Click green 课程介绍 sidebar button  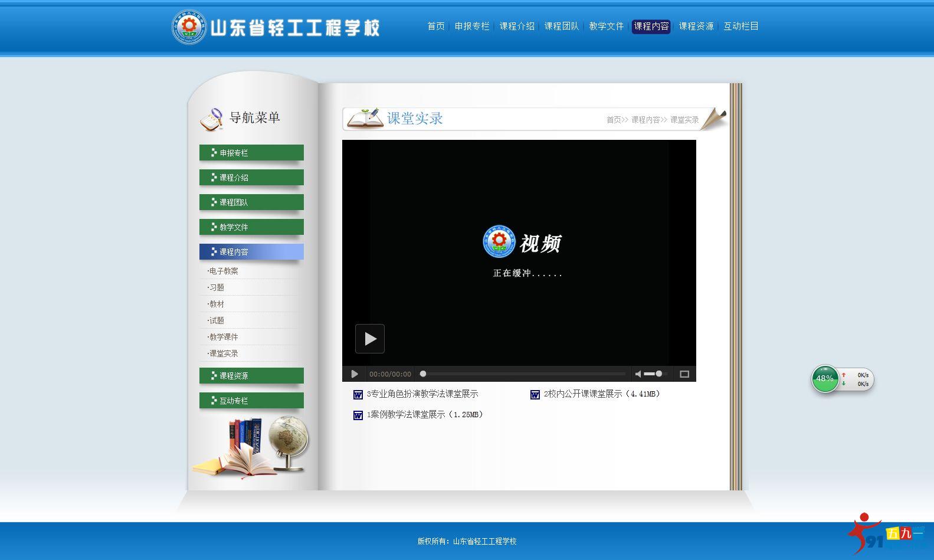coord(251,178)
